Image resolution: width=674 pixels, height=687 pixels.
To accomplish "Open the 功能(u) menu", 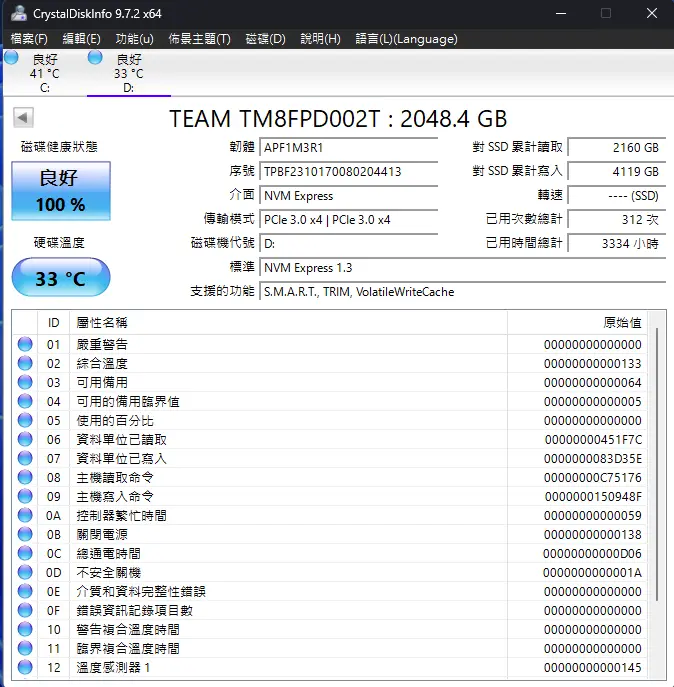I will pos(134,39).
